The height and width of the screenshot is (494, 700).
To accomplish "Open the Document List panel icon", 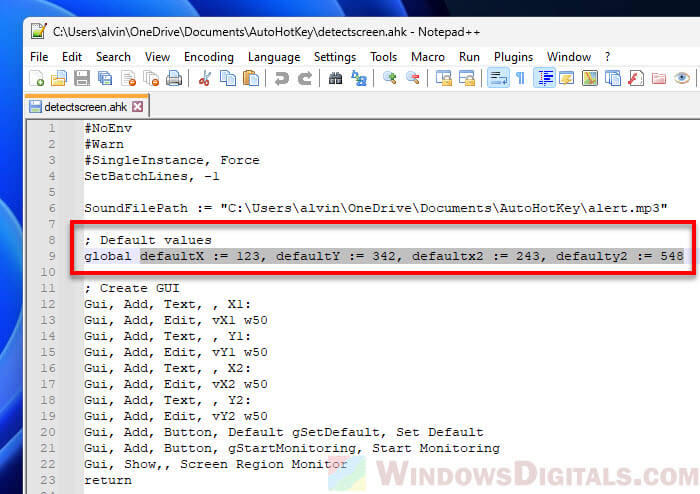I will (613, 79).
